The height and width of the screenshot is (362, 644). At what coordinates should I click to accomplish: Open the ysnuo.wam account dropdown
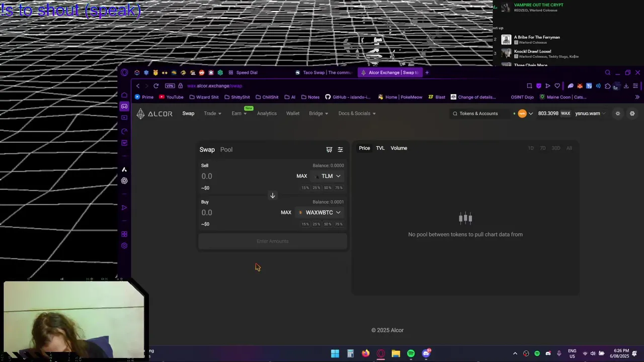[x=591, y=114]
